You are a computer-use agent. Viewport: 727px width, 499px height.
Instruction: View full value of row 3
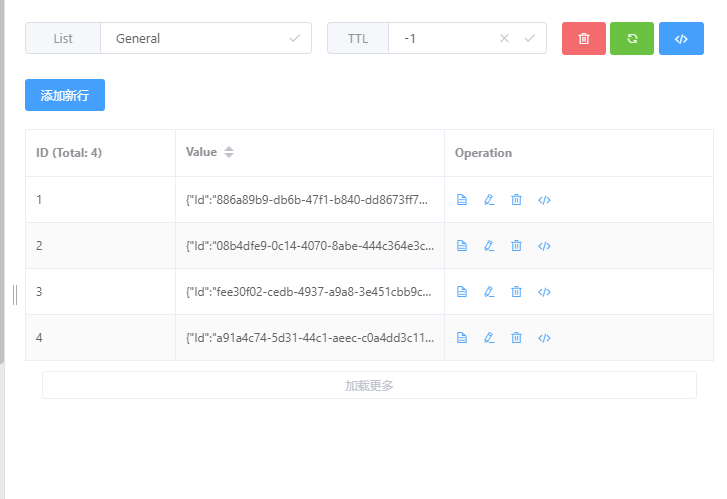(462, 292)
